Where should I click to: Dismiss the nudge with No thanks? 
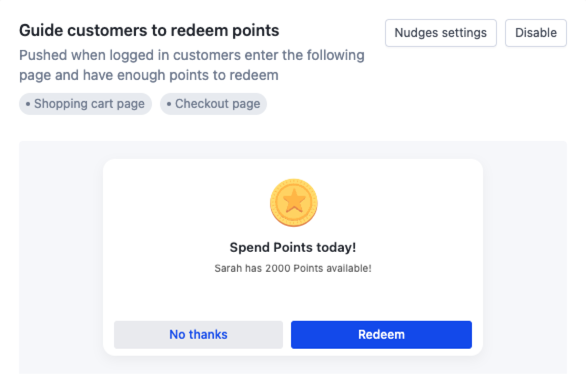point(198,334)
